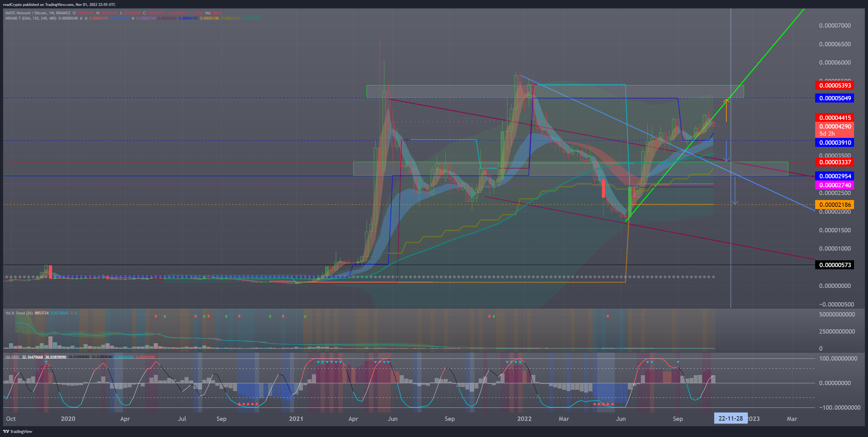
Task: Click the magenta 0.00002740 price label
Action: [x=835, y=185]
